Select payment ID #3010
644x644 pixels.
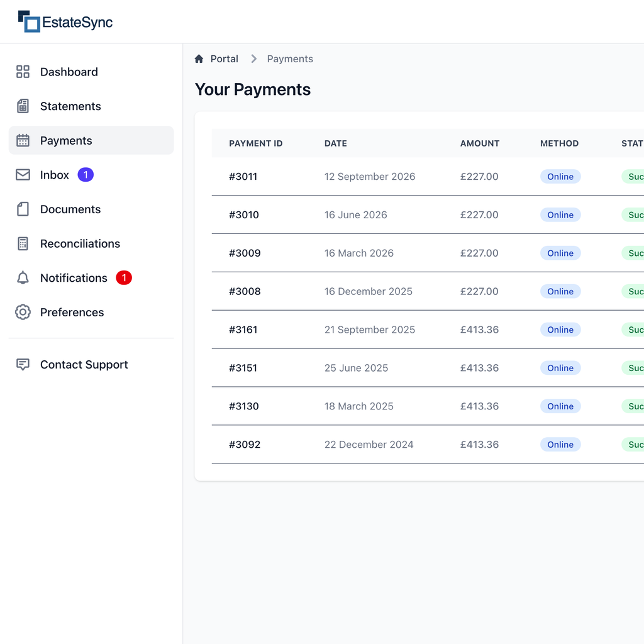[x=244, y=215]
